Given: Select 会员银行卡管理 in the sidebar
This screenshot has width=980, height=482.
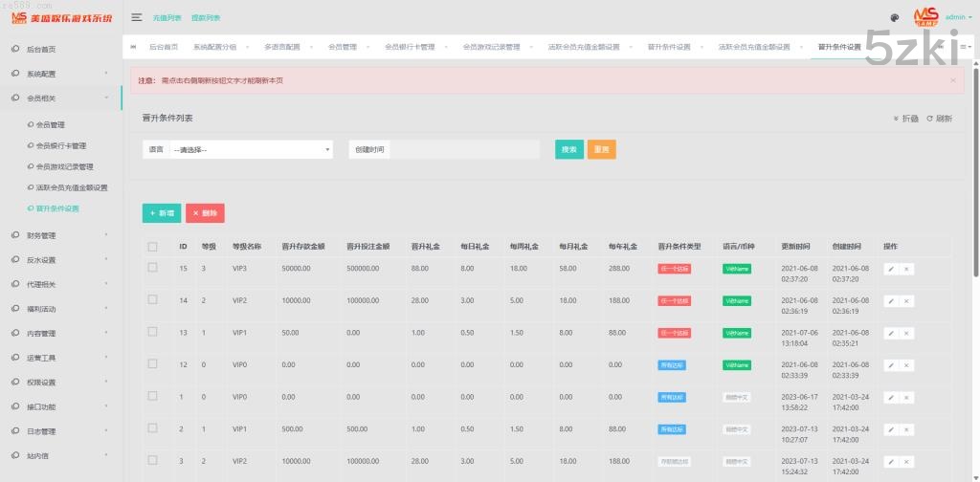Looking at the screenshot, I should (61, 145).
